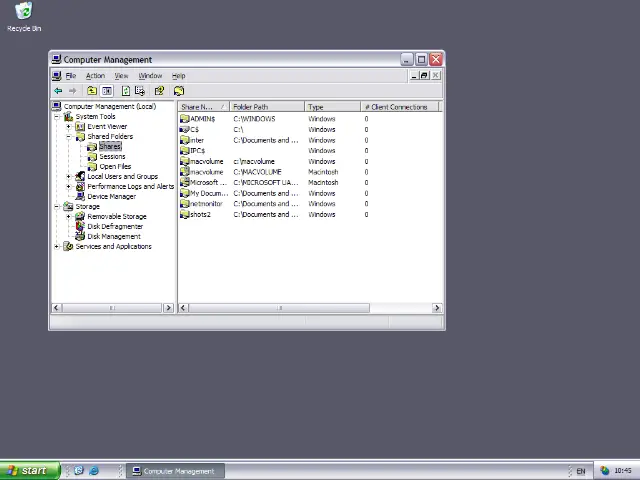The height and width of the screenshot is (480, 640).
Task: Click the right pane horizontal scrollbar thumb
Action: click(x=279, y=308)
